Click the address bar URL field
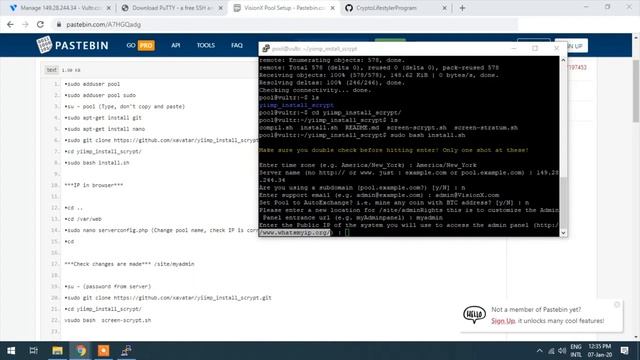Screen dimensions: 640x360 (x=286, y=24)
